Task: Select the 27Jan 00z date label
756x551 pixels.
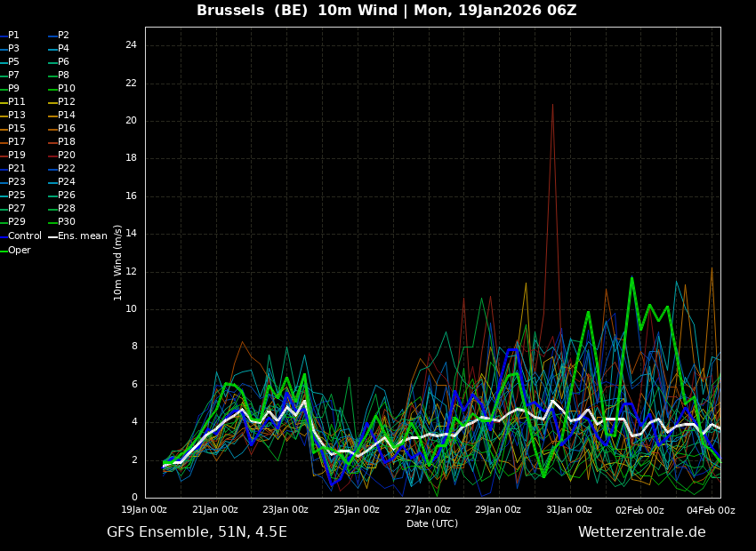Action: coord(427,510)
